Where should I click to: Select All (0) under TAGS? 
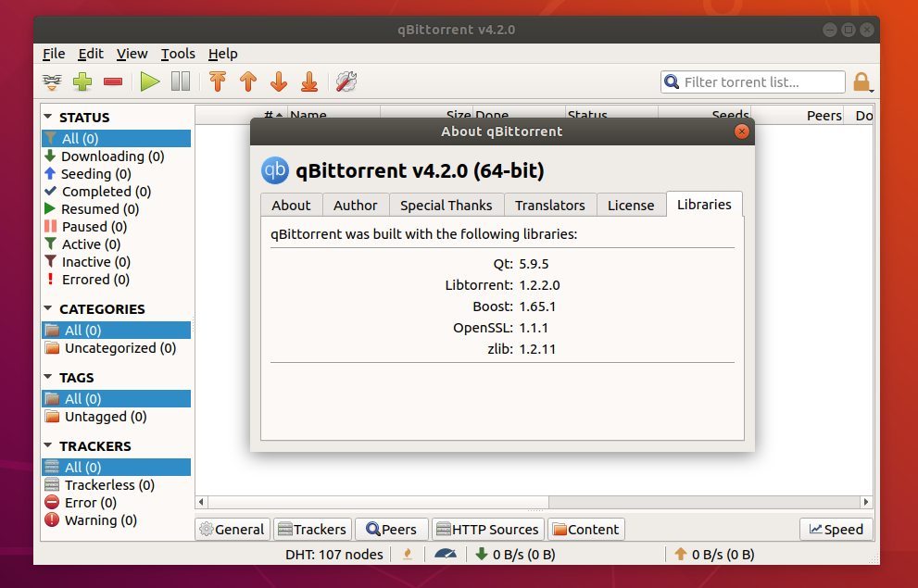pyautogui.click(x=116, y=398)
